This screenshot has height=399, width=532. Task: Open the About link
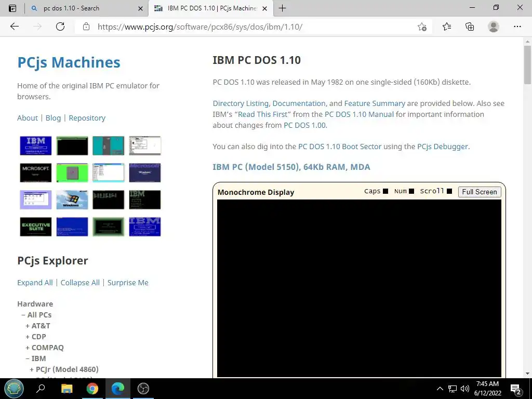pyautogui.click(x=28, y=118)
